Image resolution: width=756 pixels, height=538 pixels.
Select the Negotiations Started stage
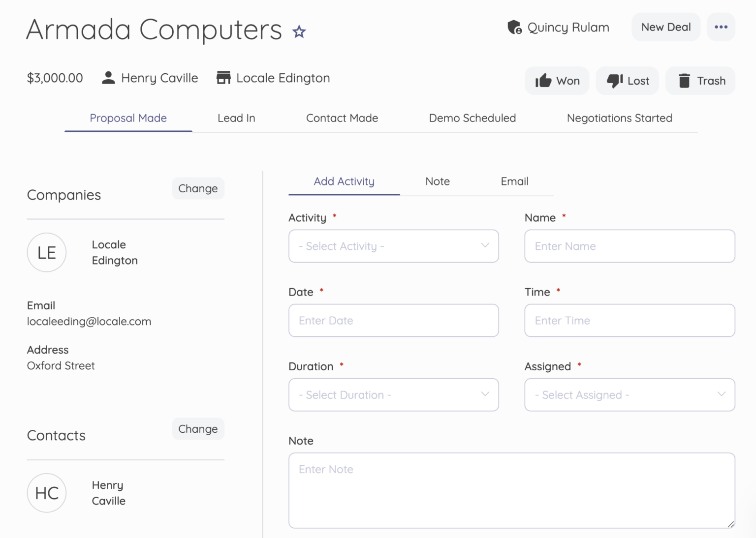point(620,118)
